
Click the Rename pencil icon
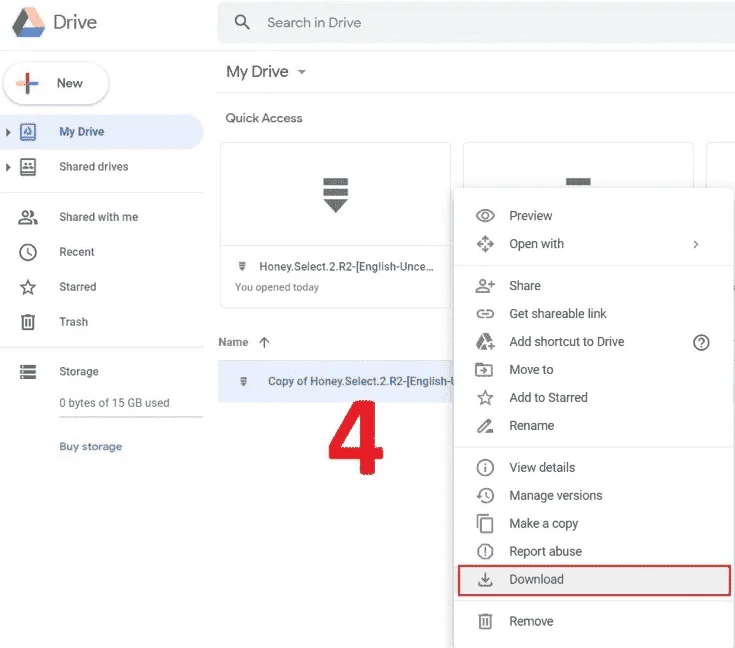pos(485,426)
